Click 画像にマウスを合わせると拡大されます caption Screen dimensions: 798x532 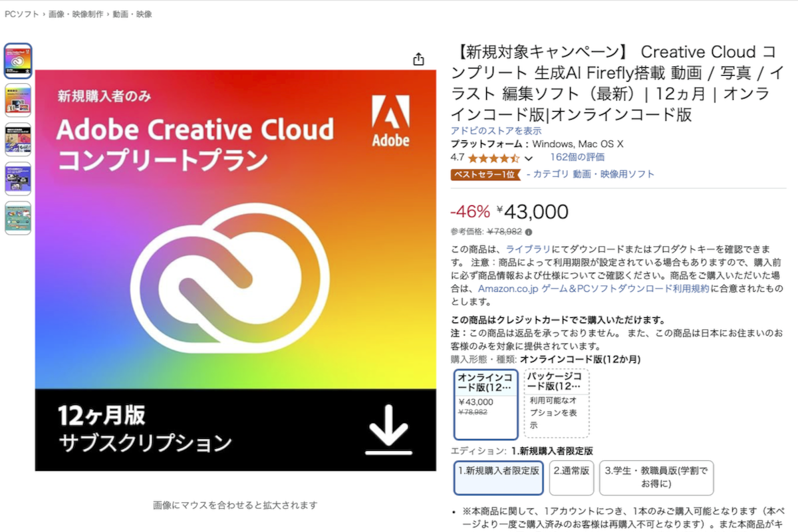235,505
